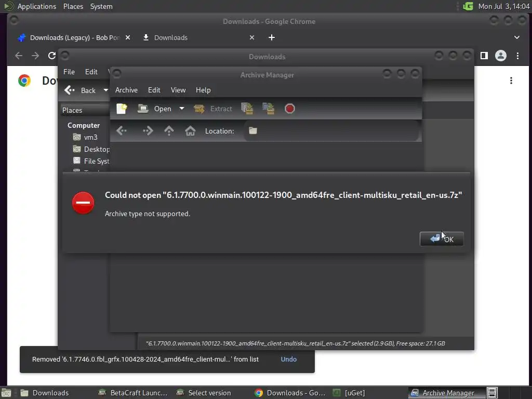This screenshot has height=399, width=532.
Task: Close the Downloads (Legacy) tab
Action: pos(128,37)
